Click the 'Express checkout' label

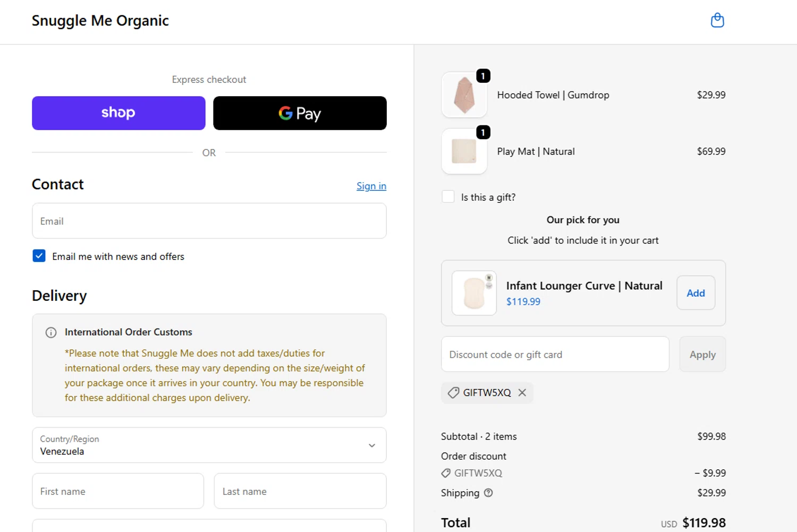(209, 80)
